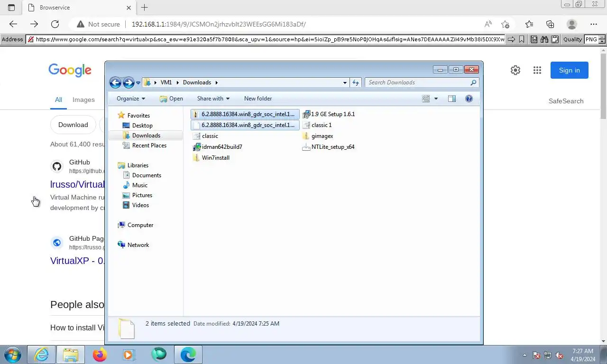Open Windows Start menu
Screen dimensions: 607x364
tap(12, 355)
